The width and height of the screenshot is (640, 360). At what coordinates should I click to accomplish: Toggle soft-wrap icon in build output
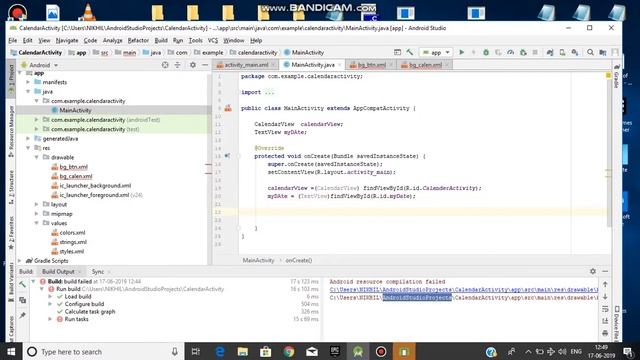605,309
